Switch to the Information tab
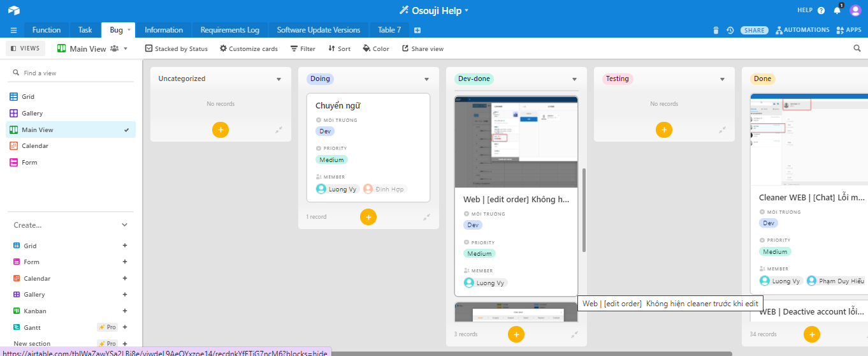Viewport: 868px width, 356px height. (x=164, y=30)
